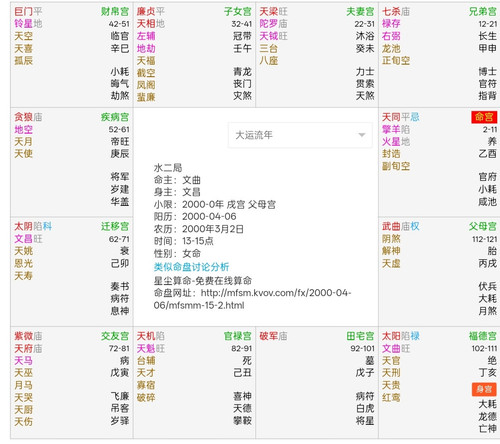This screenshot has width=500, height=444.
Task: Click the 巨门 star name
Action: [23, 12]
